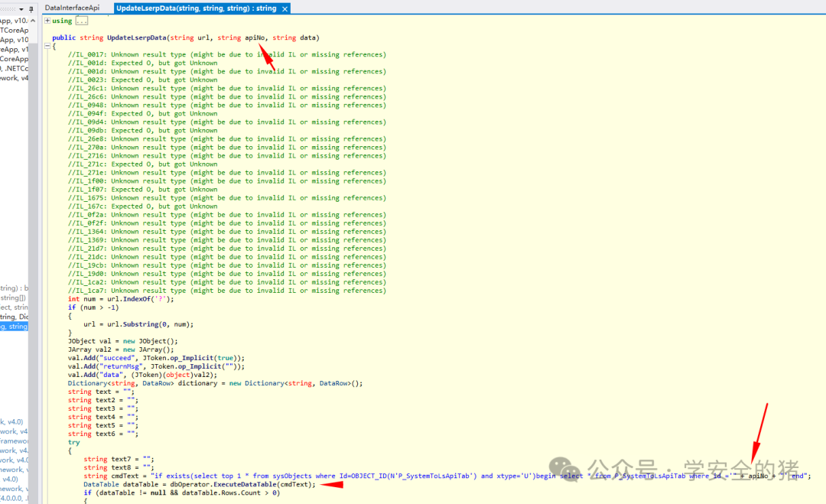Click the cmdText variable declaration
Viewport: 826px width, 504px height.
point(125,476)
